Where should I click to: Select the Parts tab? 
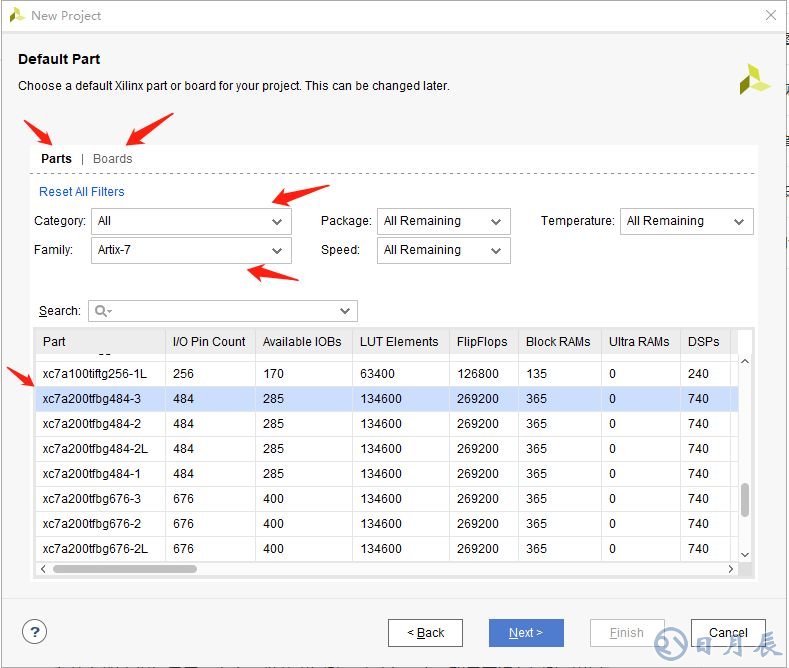tap(56, 159)
